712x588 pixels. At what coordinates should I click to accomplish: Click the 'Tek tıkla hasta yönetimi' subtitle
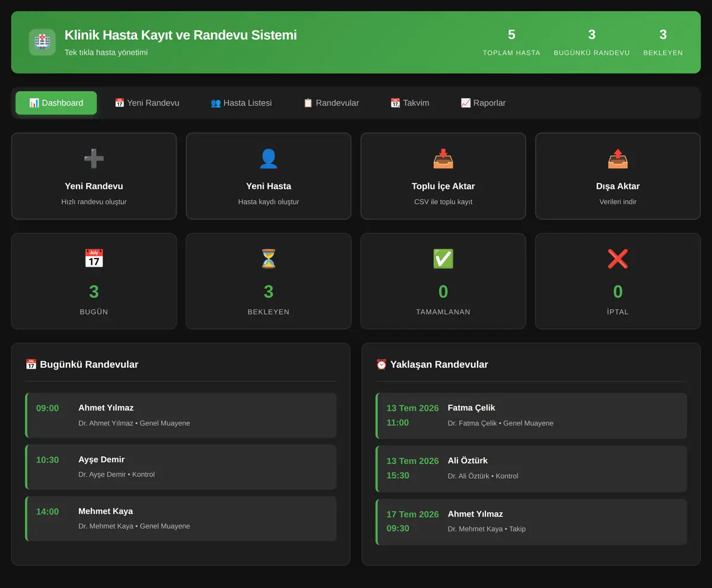(x=106, y=52)
